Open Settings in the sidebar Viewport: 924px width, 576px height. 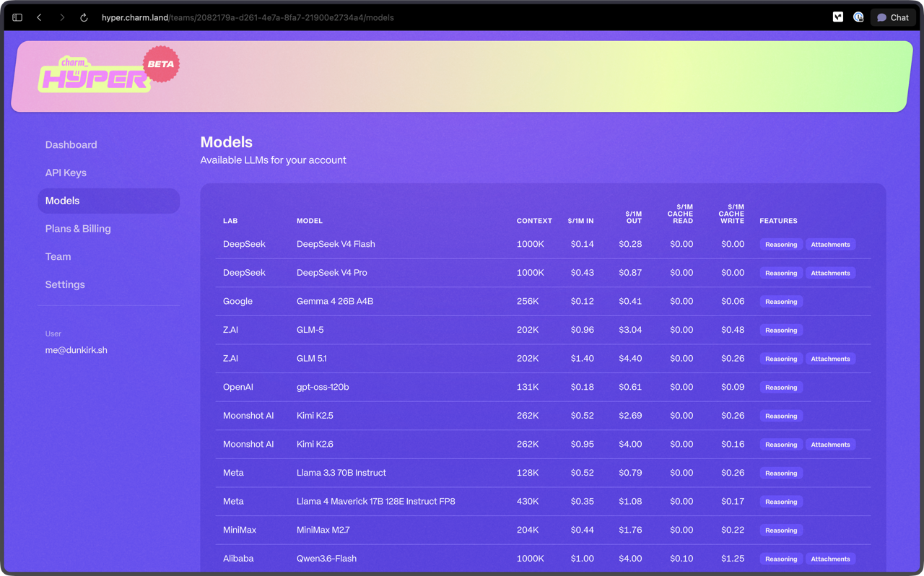tap(65, 284)
